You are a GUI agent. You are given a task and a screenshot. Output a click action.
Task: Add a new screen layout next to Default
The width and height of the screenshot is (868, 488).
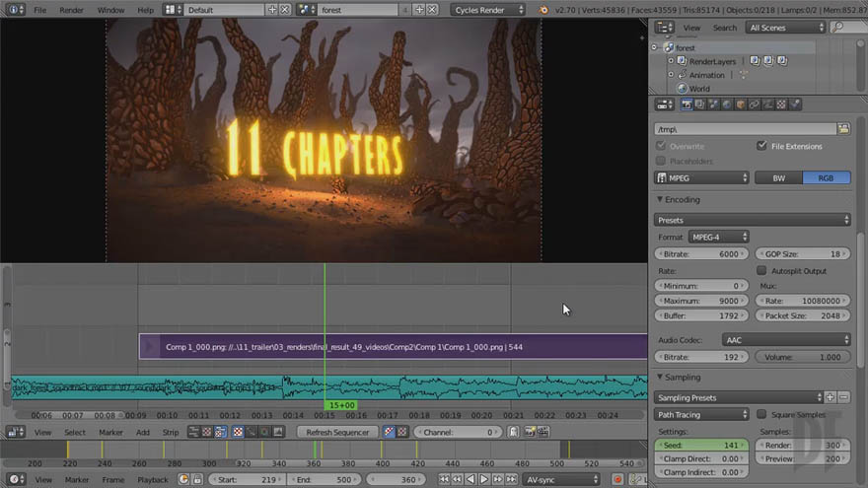272,10
